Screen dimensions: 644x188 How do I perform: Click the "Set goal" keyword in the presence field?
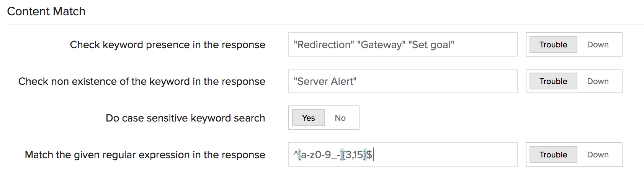click(431, 45)
